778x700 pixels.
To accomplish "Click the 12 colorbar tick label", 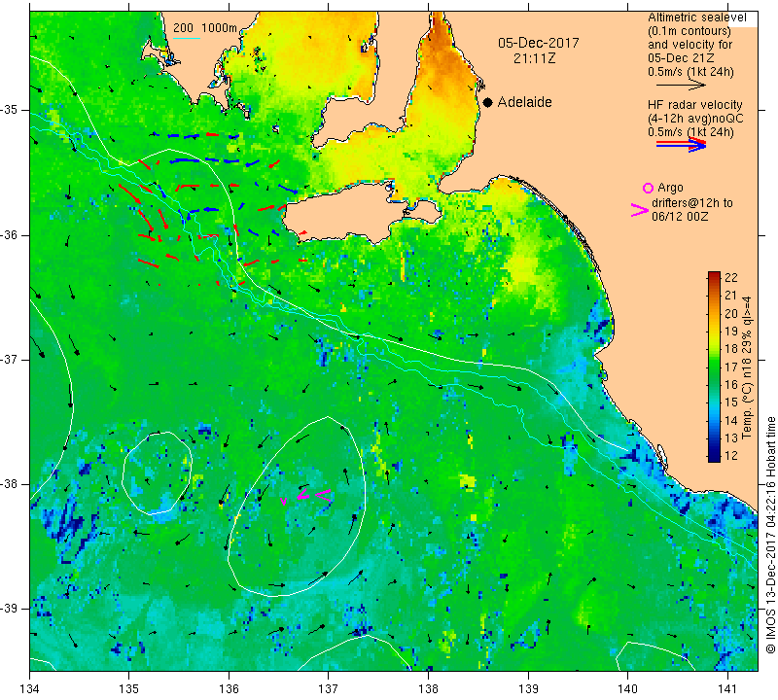I will [731, 456].
